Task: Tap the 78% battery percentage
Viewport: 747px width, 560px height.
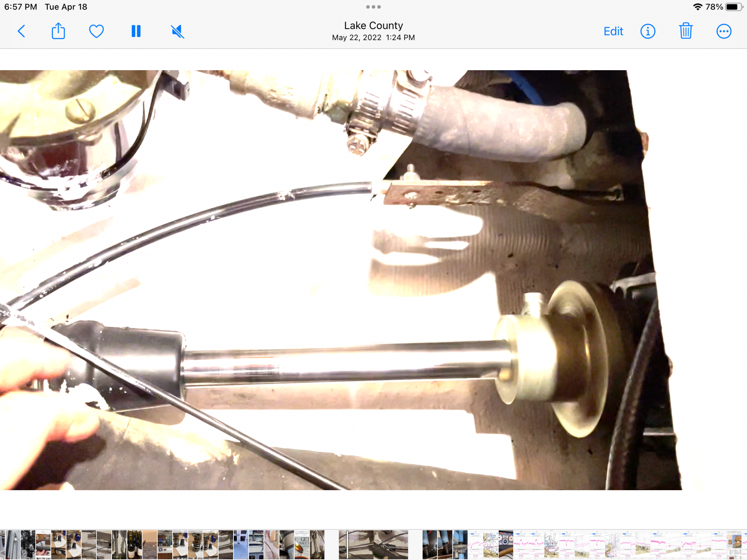Action: pos(714,7)
